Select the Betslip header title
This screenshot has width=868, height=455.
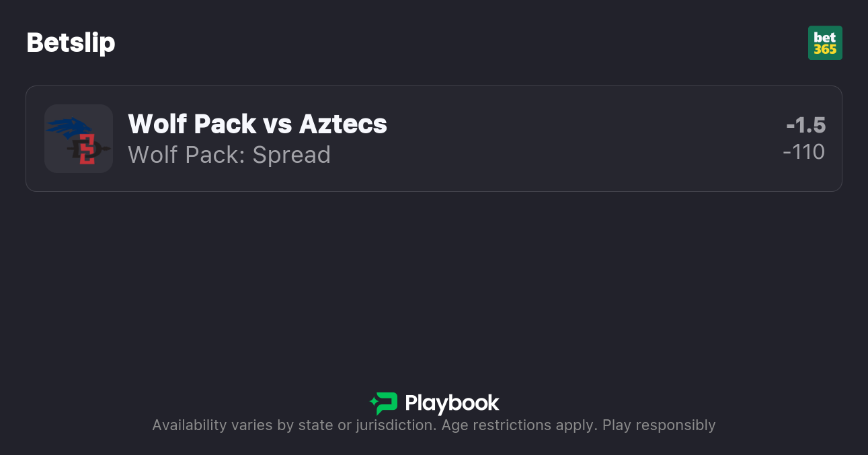click(71, 42)
